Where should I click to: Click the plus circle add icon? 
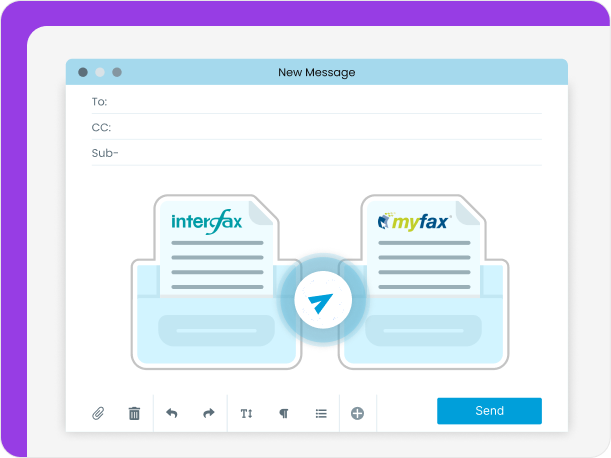tap(357, 413)
